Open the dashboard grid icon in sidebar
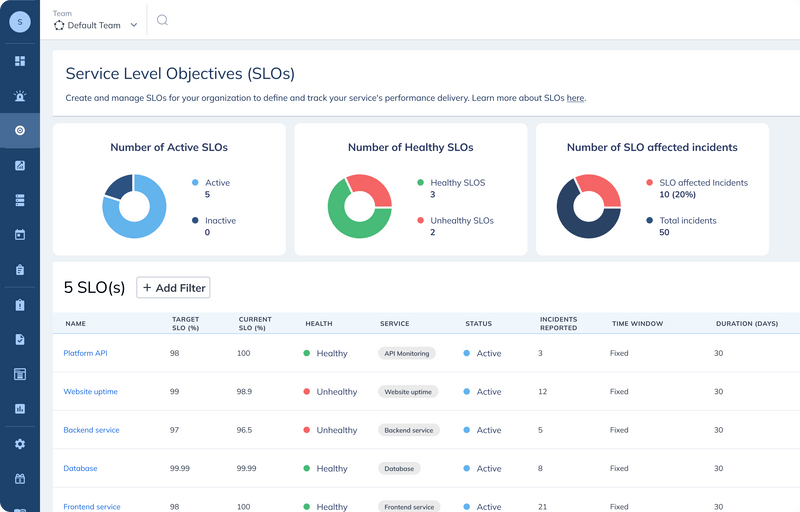Image resolution: width=800 pixels, height=512 pixels. [20, 61]
